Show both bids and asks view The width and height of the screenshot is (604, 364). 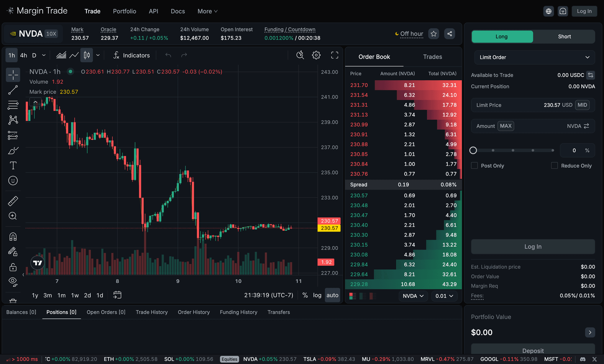point(352,296)
